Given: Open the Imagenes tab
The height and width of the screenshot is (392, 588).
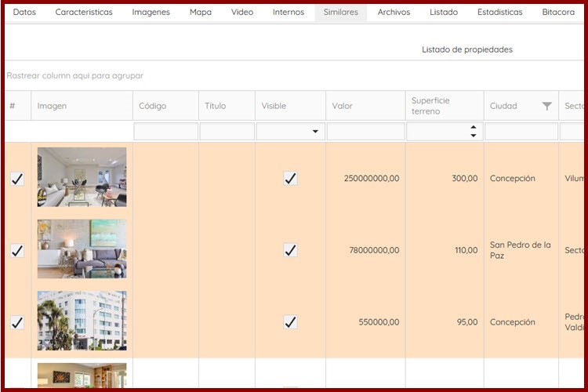Looking at the screenshot, I should point(151,12).
